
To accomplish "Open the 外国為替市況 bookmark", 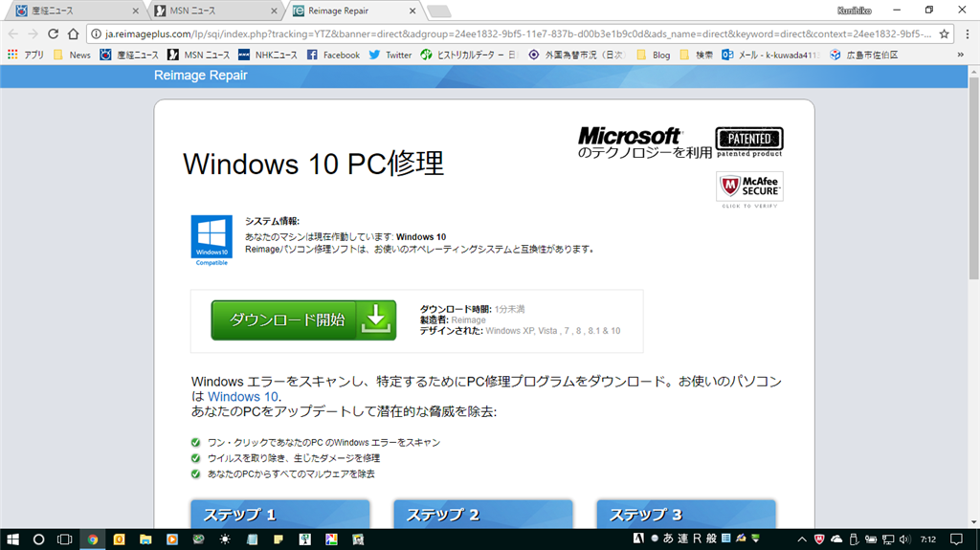I will 576,55.
